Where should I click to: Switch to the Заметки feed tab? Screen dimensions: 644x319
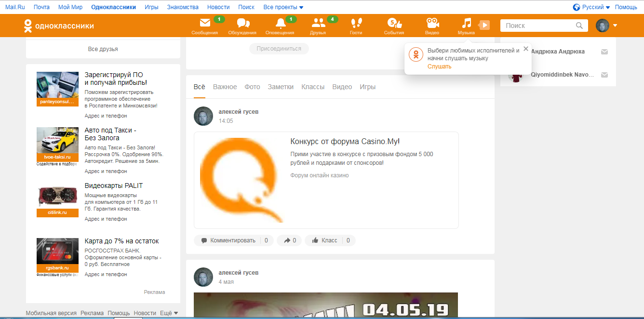click(281, 87)
